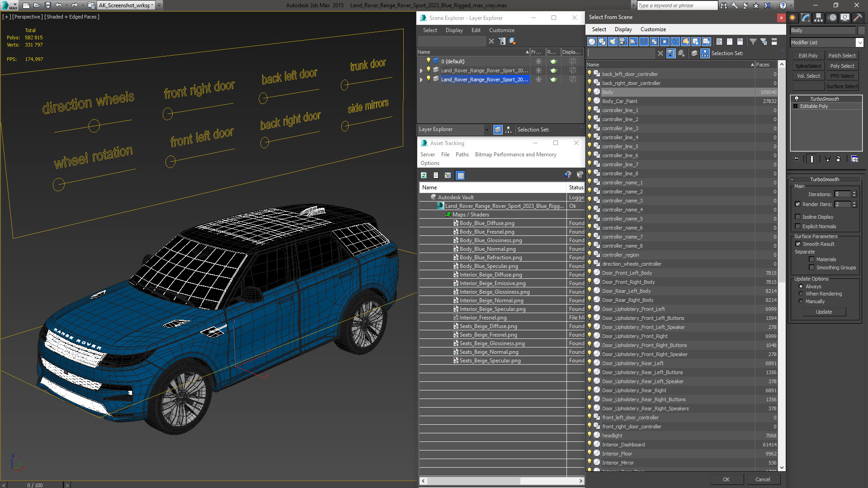868x488 pixels.
Task: Enable Separate by Smoothing Groups checkbox
Action: tap(812, 267)
